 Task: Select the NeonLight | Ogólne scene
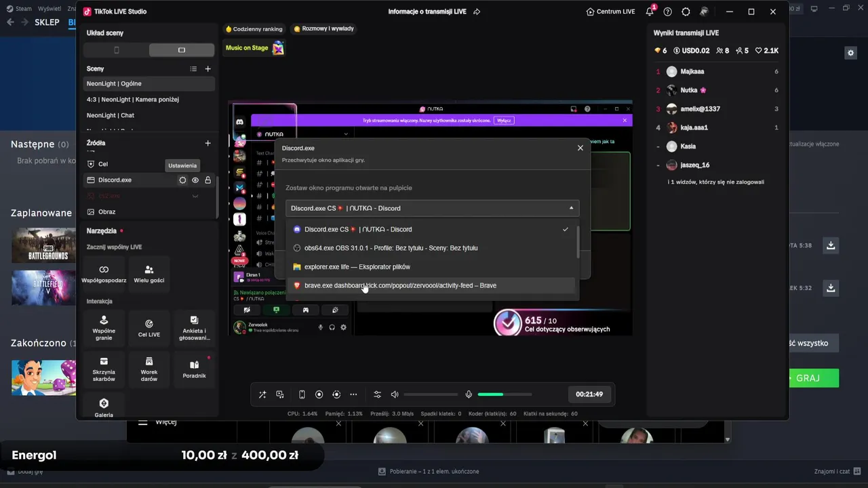click(x=149, y=83)
